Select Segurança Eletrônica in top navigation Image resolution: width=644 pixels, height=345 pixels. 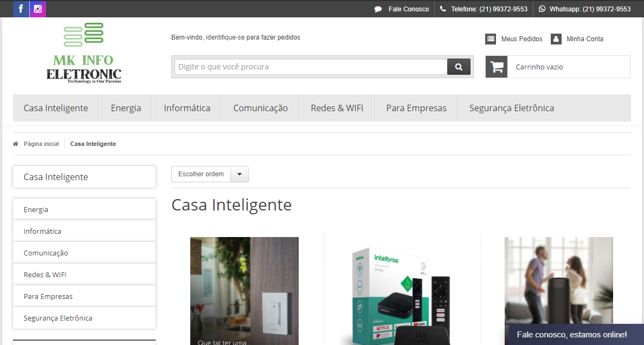coord(511,108)
